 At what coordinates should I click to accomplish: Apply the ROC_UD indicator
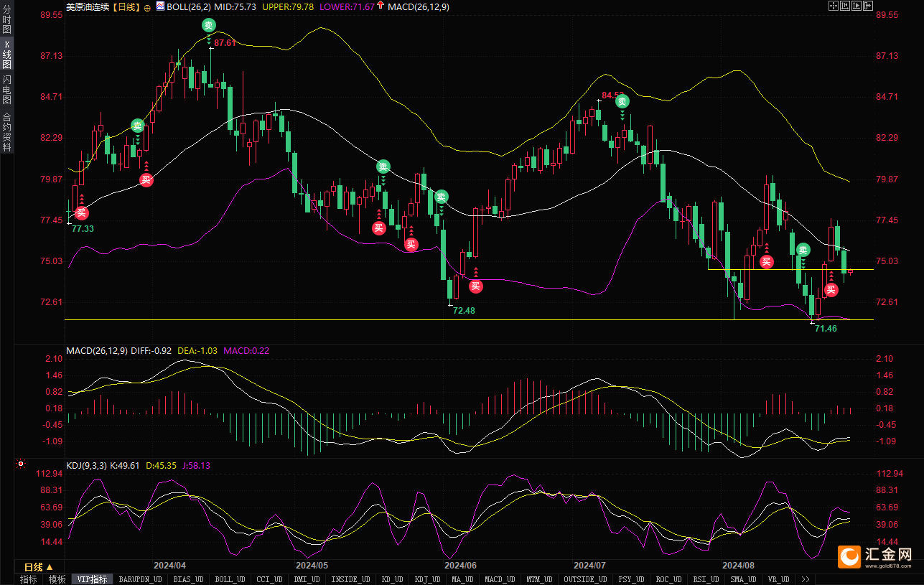click(668, 579)
